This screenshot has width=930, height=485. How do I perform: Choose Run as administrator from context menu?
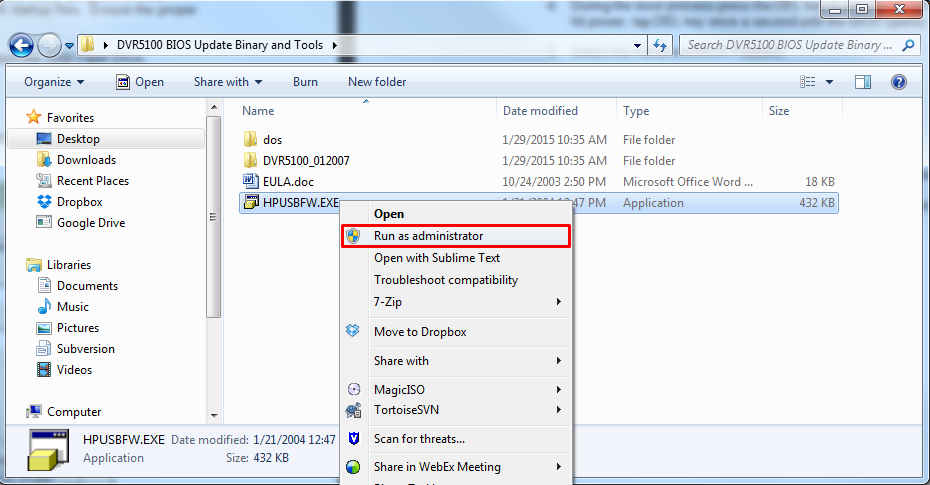[x=428, y=236]
